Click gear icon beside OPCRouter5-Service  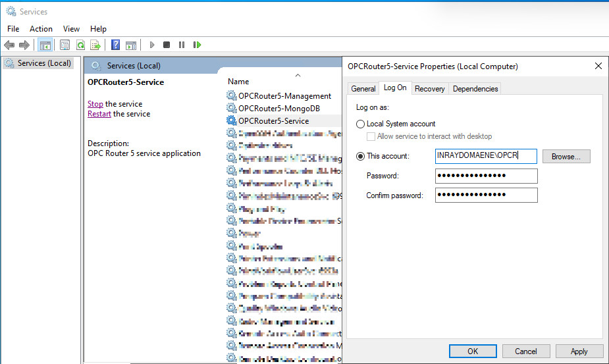pyautogui.click(x=232, y=120)
